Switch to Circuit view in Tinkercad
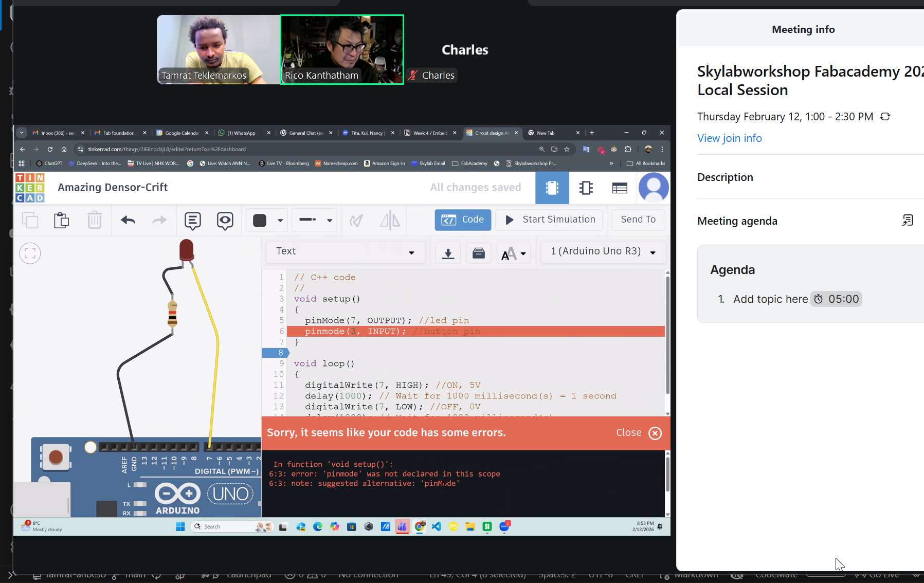 [552, 188]
